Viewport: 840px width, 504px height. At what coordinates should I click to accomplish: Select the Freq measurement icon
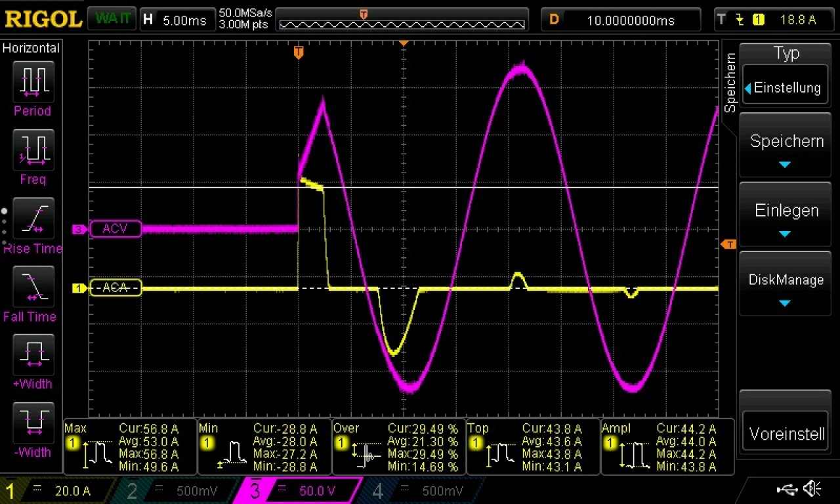coord(33,150)
